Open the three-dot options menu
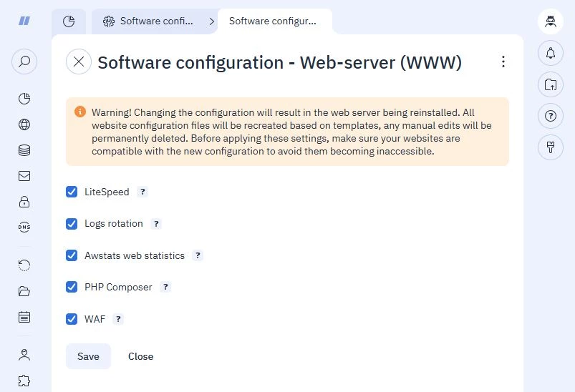This screenshot has height=392, width=575. pyautogui.click(x=503, y=62)
